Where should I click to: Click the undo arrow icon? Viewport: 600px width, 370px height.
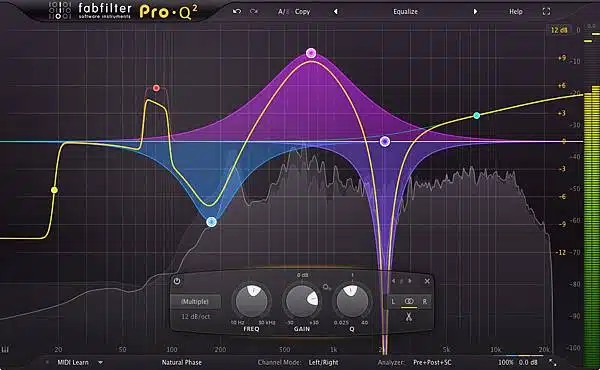pyautogui.click(x=237, y=11)
